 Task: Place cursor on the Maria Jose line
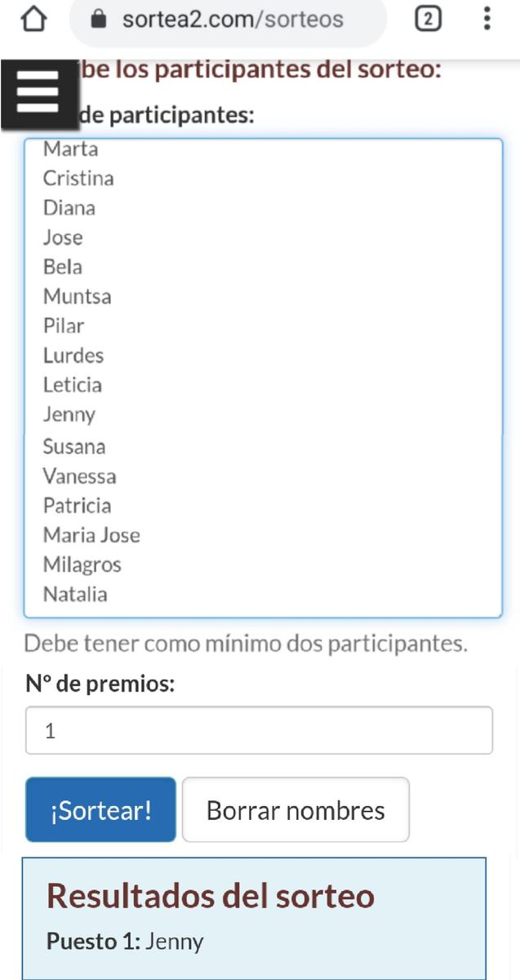[x=91, y=536]
